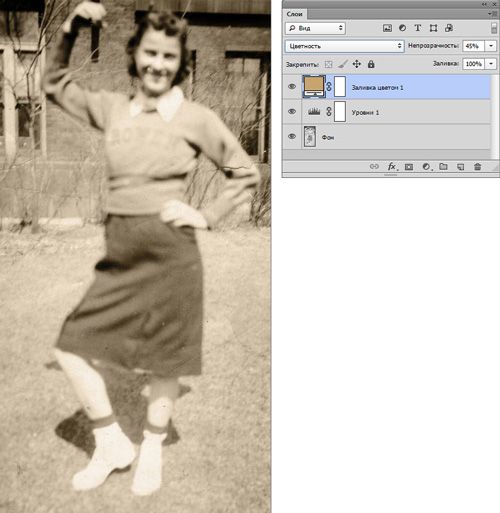The image size is (500, 513).
Task: Select the Уровни 1 layer name
Action: 365,113
